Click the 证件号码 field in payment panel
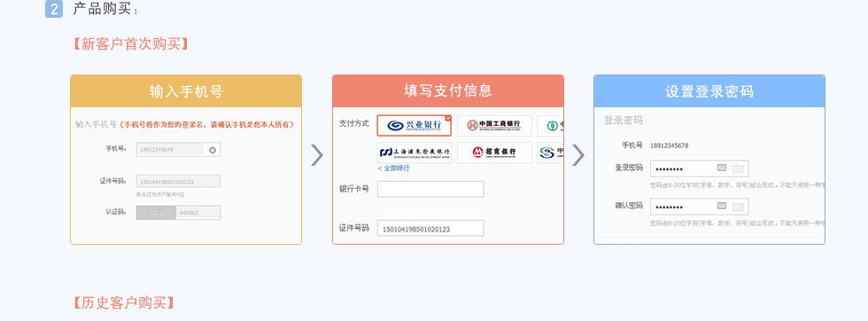 430,229
